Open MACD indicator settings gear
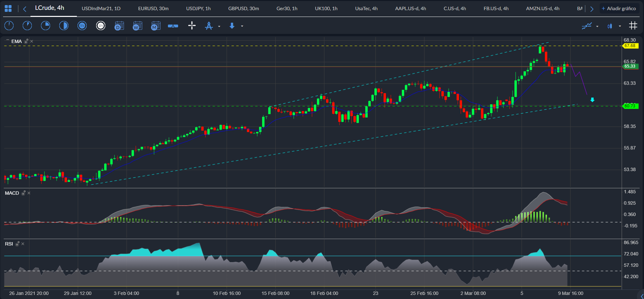 pos(24,193)
